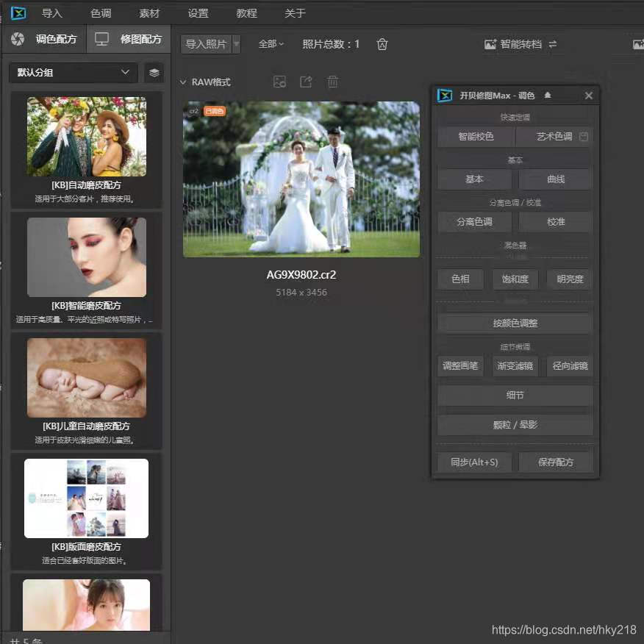Open the 曲线 adjustment
This screenshot has width=644, height=644.
[556, 179]
